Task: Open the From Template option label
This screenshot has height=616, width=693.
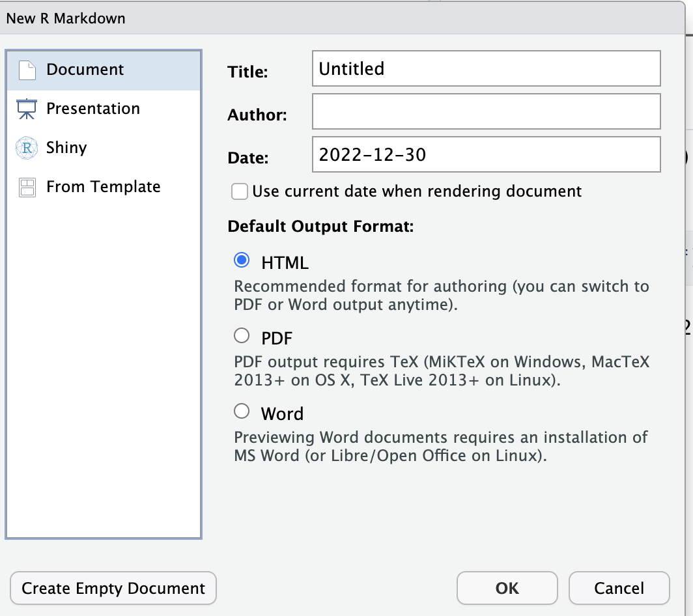Action: 103,187
